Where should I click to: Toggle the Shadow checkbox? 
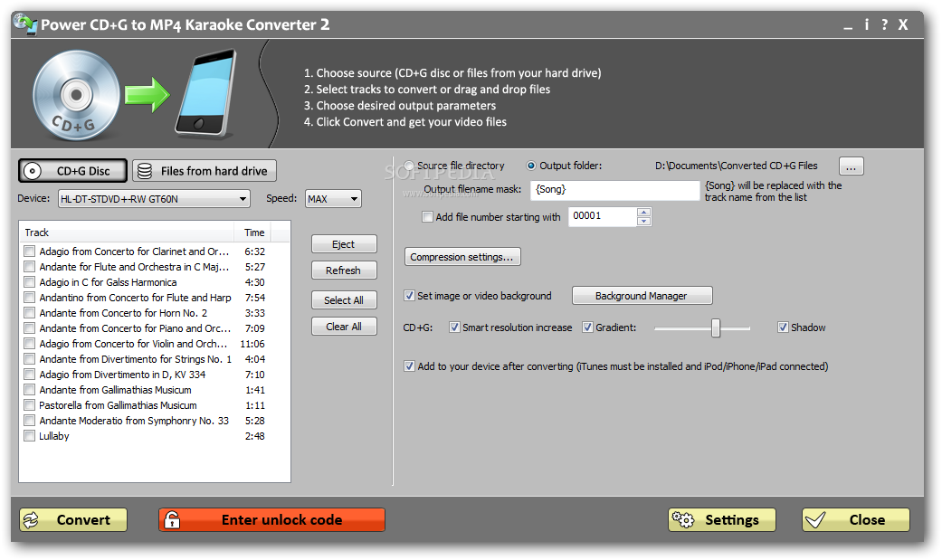(x=783, y=327)
